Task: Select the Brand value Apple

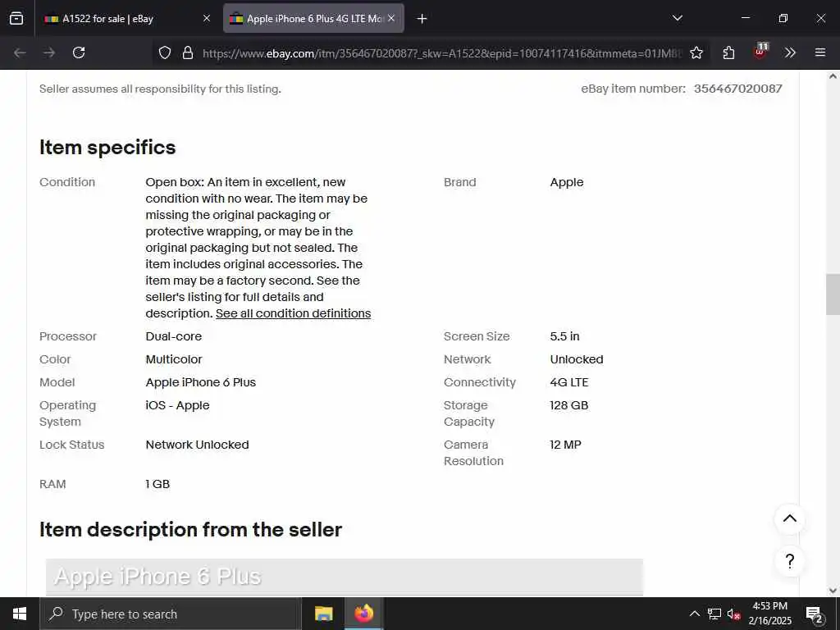Action: click(x=566, y=182)
